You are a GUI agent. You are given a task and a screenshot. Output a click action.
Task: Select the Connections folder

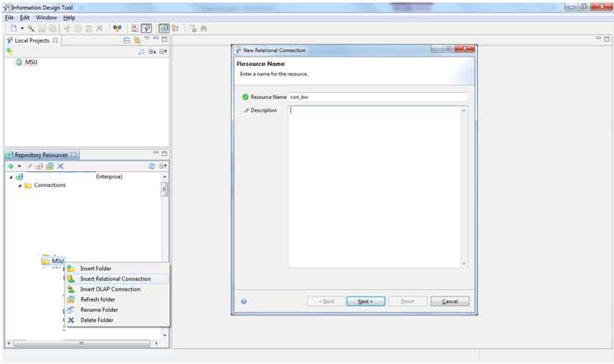click(49, 185)
